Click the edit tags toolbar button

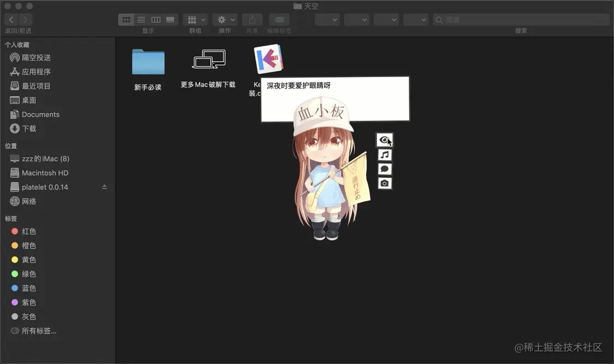pyautogui.click(x=279, y=20)
